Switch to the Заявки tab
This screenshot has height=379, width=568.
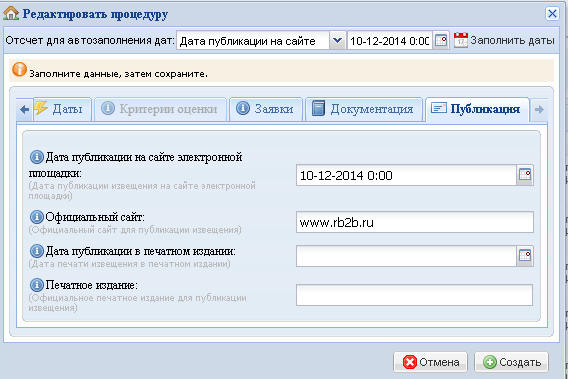click(265, 109)
